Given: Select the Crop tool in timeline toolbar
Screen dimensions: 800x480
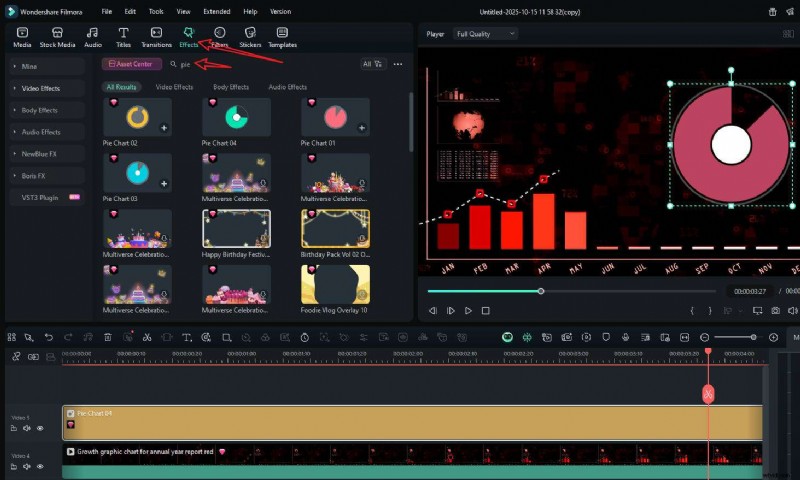Looking at the screenshot, I should pos(227,337).
